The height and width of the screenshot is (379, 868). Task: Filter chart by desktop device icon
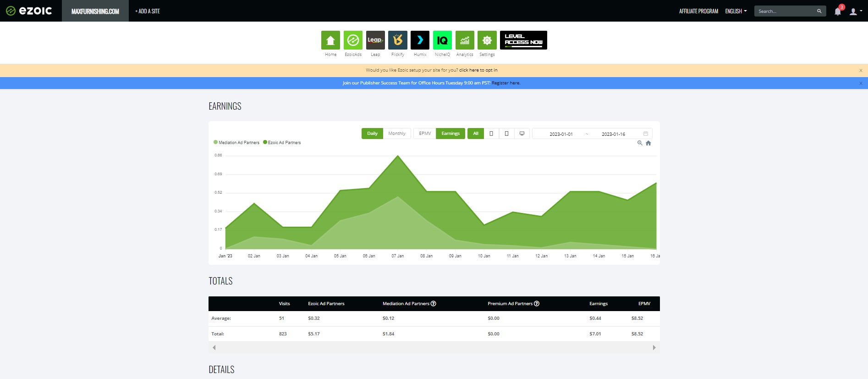point(522,134)
